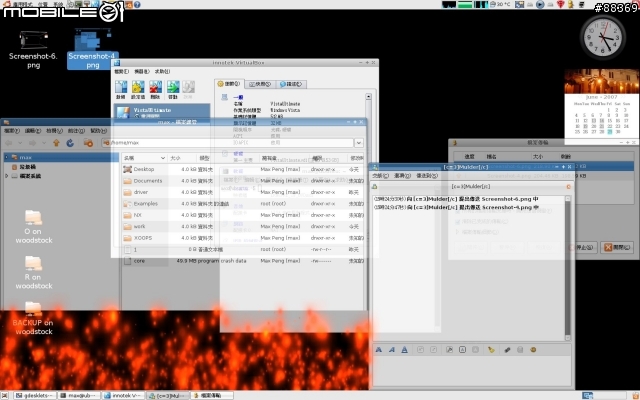Click the red network tray icon in top panel
This screenshot has height=400, width=640.
(x=560, y=4)
